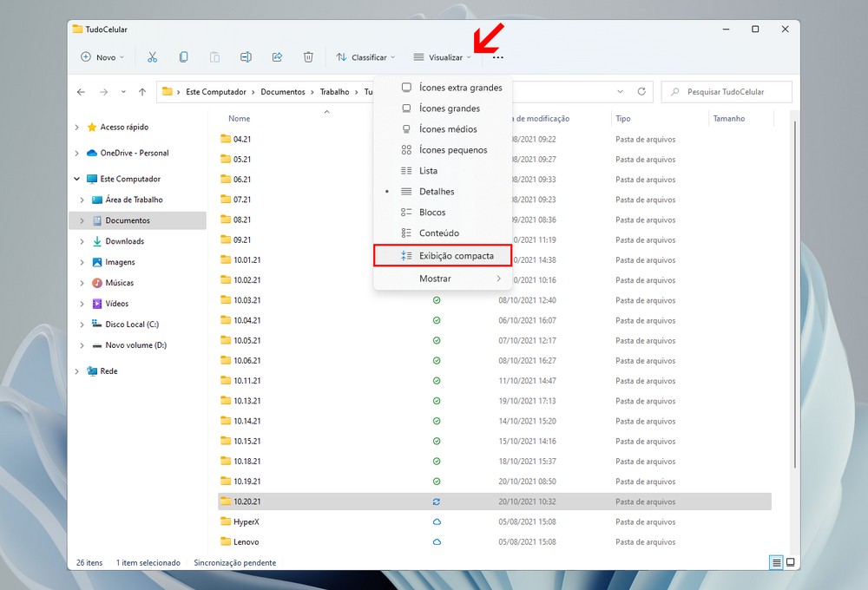Select the HyperX folder
Image resolution: width=868 pixels, height=590 pixels.
(x=247, y=522)
